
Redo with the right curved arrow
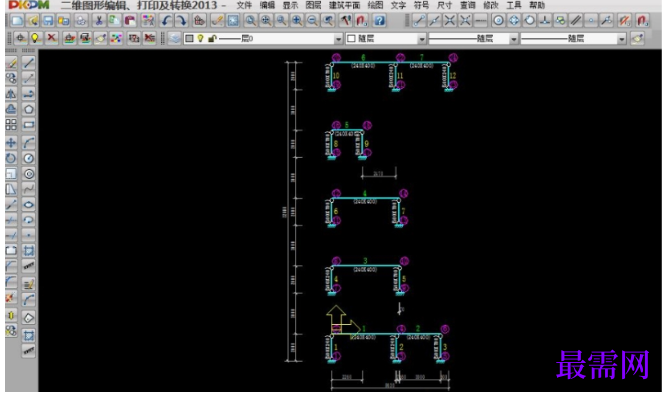[181, 20]
